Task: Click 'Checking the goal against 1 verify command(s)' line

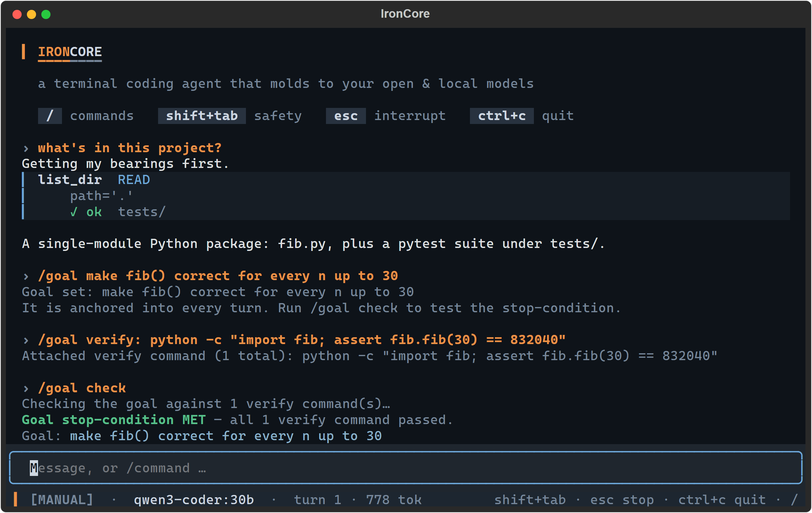Action: tap(206, 404)
